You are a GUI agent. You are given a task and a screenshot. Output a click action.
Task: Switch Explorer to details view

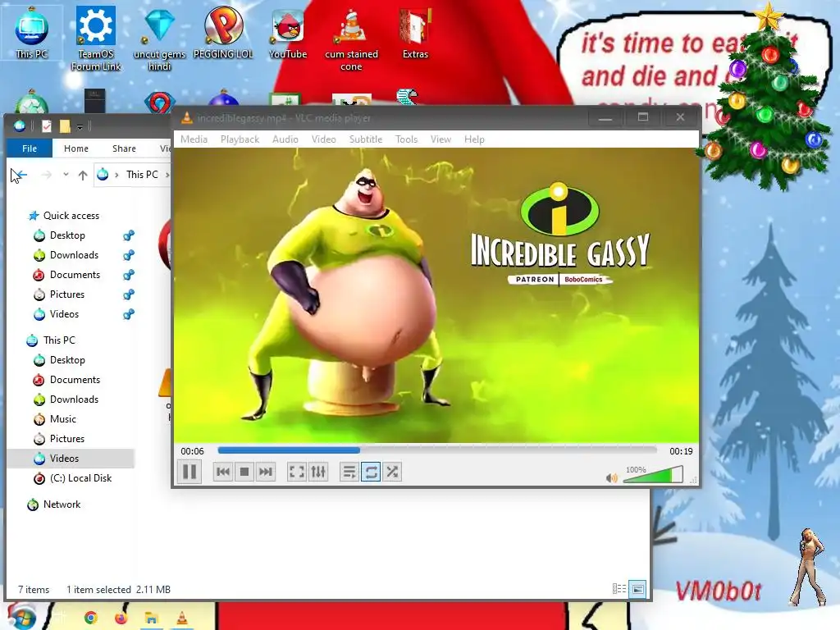point(619,589)
